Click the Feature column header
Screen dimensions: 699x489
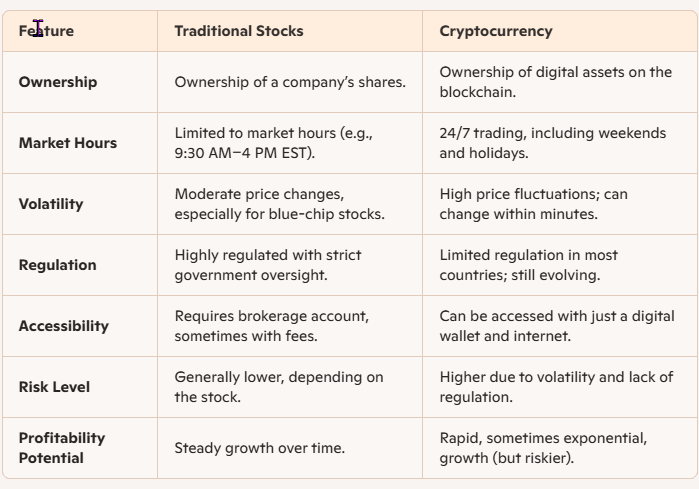click(x=46, y=31)
